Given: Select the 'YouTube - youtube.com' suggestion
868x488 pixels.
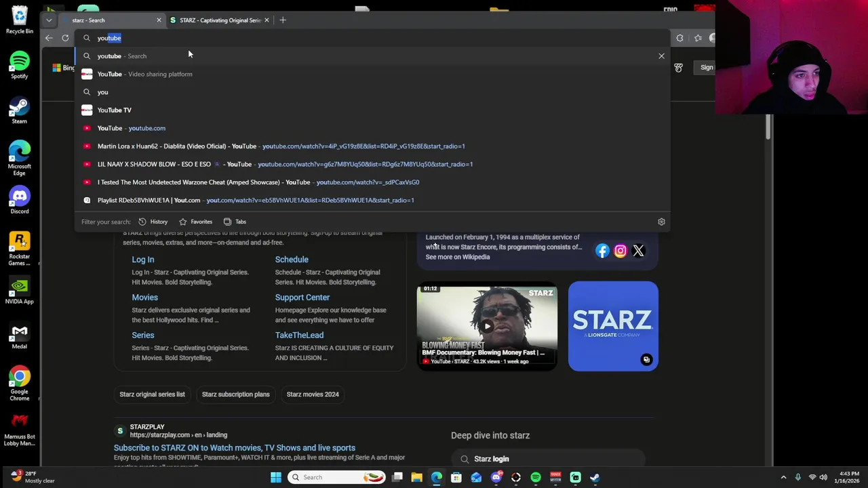Looking at the screenshot, I should (372, 128).
